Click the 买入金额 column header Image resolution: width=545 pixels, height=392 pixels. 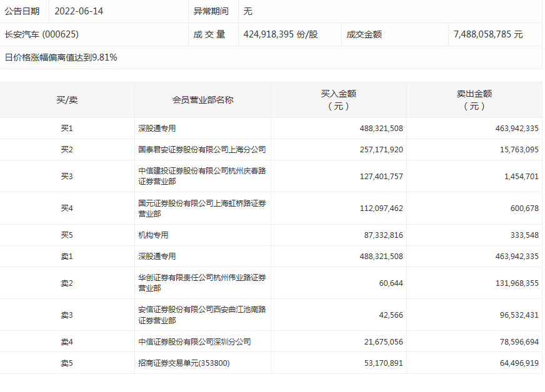click(338, 100)
